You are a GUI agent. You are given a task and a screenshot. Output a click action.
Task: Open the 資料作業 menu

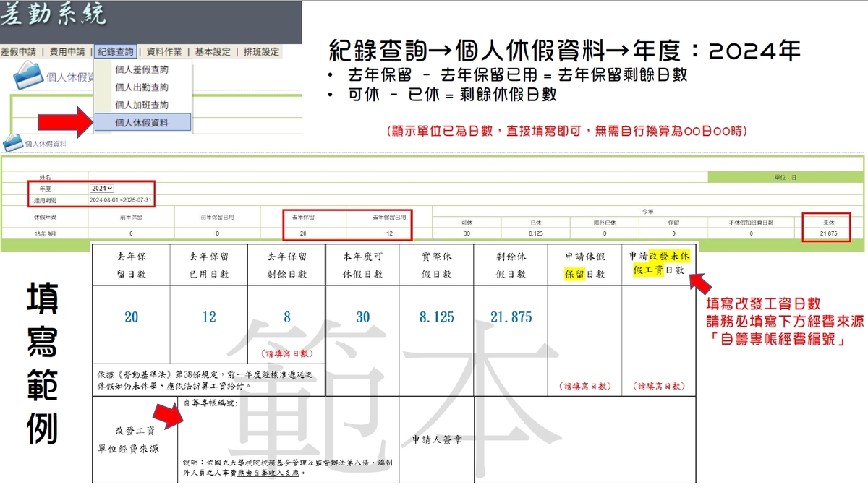[164, 52]
